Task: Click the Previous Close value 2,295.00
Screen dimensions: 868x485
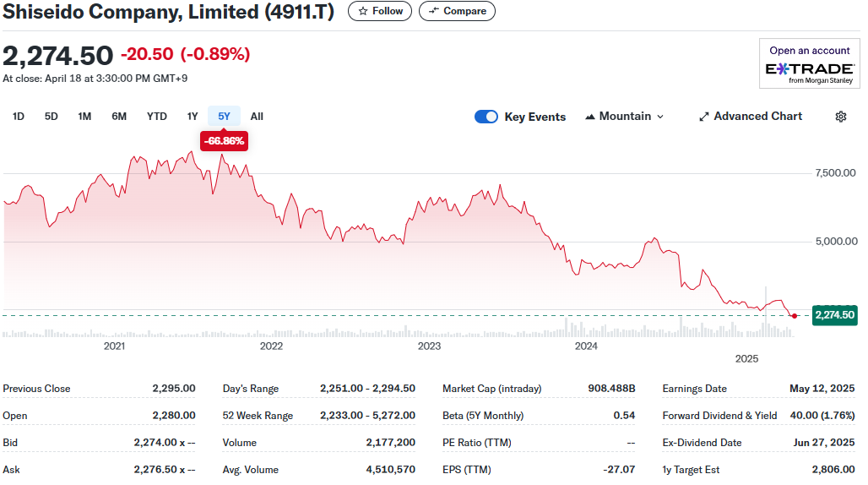Action: pos(174,389)
